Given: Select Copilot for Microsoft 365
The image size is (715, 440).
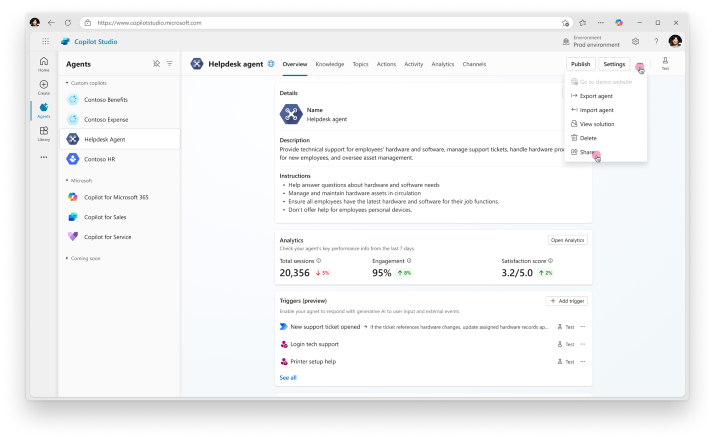Looking at the screenshot, I should pos(120,197).
